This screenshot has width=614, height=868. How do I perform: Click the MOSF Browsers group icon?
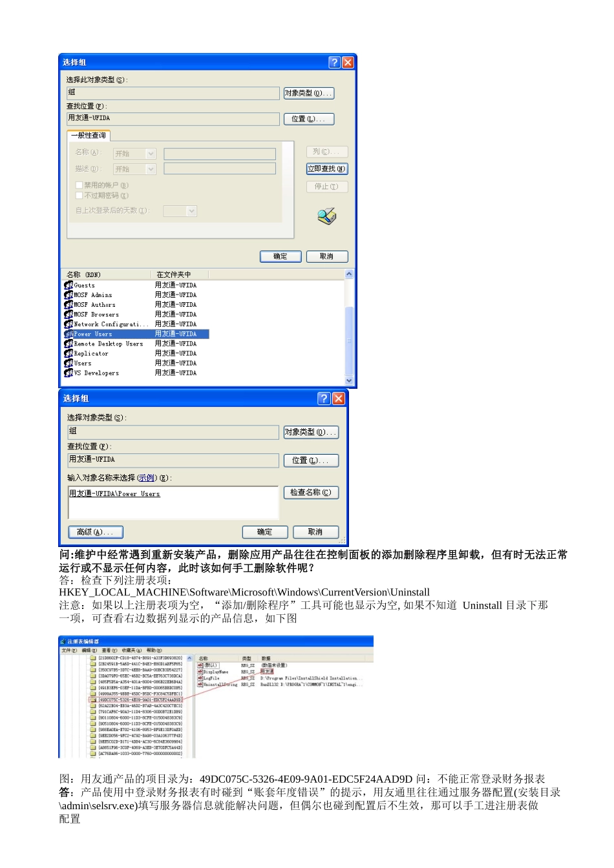coord(69,314)
